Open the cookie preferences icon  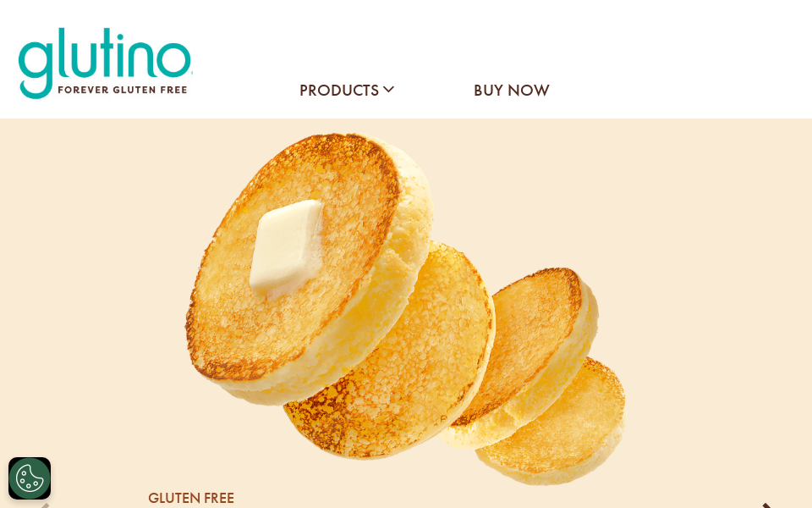[30, 478]
